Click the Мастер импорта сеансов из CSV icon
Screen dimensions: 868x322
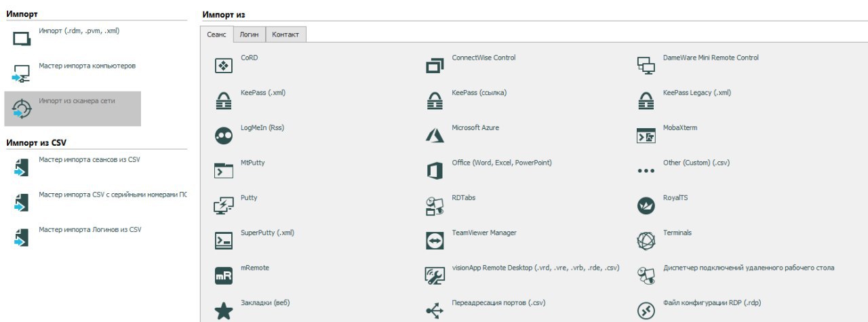22,167
